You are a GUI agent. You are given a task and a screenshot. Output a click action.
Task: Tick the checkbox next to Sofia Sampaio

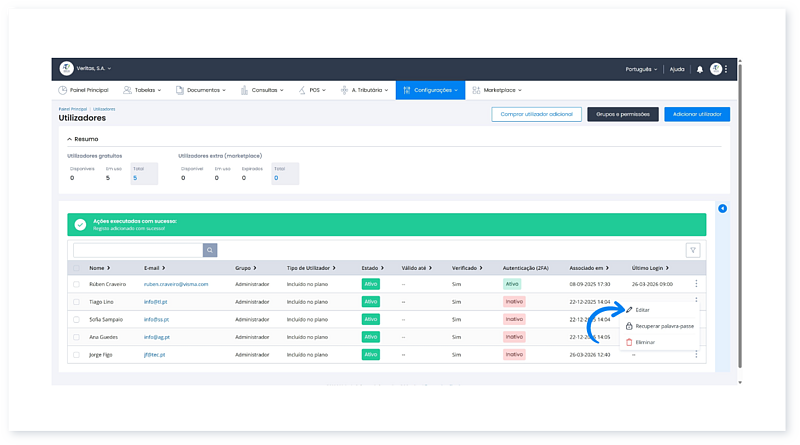pyautogui.click(x=76, y=319)
